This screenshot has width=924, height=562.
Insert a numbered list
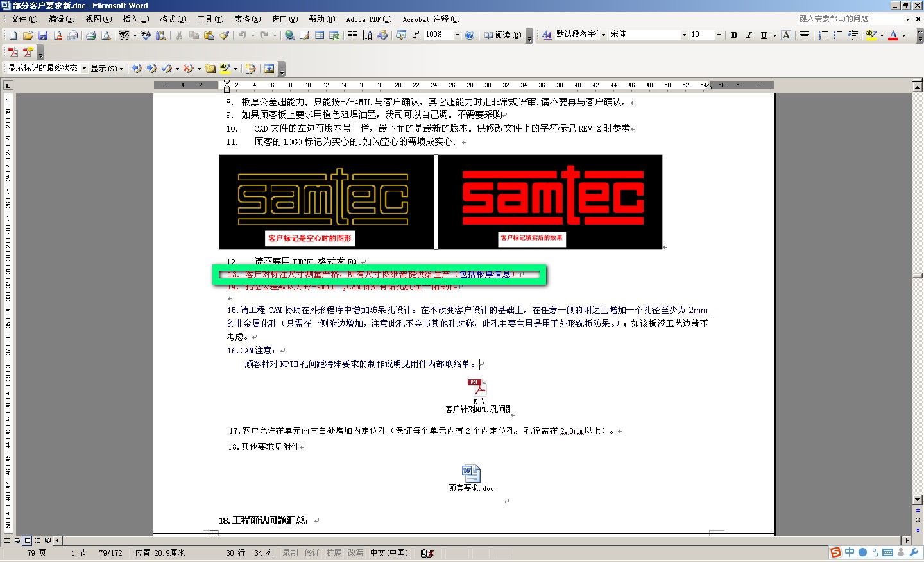click(x=823, y=35)
